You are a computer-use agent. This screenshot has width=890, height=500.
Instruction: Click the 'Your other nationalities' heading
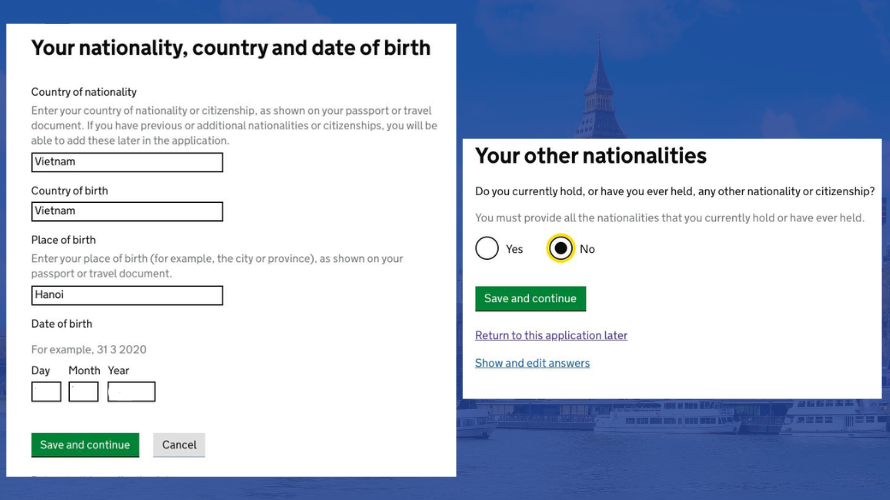(591, 156)
